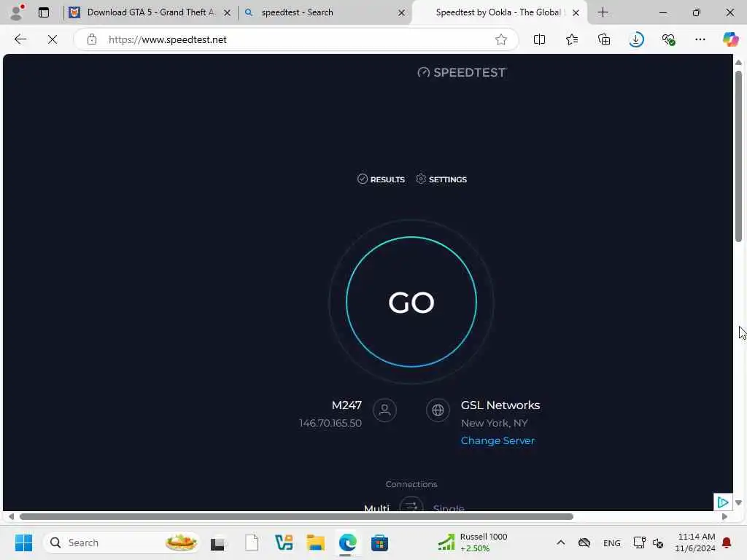This screenshot has height=560, width=747.
Task: Open File Explorer from taskbar
Action: point(315,542)
